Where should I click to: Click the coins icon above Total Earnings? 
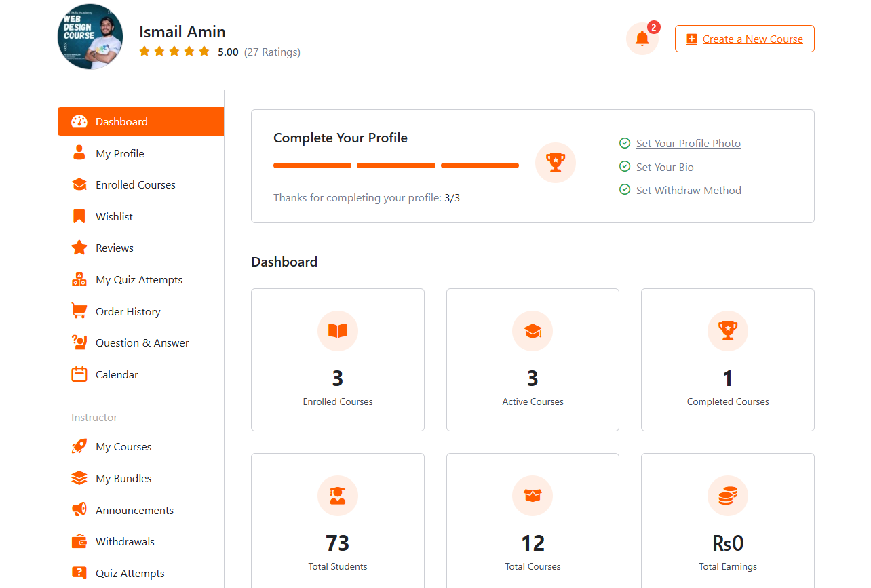point(727,496)
